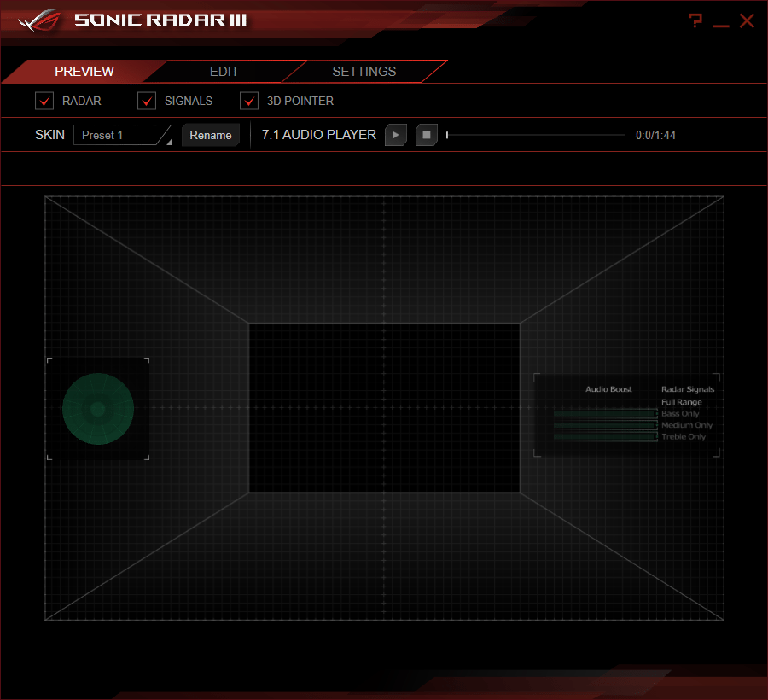The width and height of the screenshot is (768, 700).
Task: Disable the 3D POINTER checkbox
Action: coord(249,101)
